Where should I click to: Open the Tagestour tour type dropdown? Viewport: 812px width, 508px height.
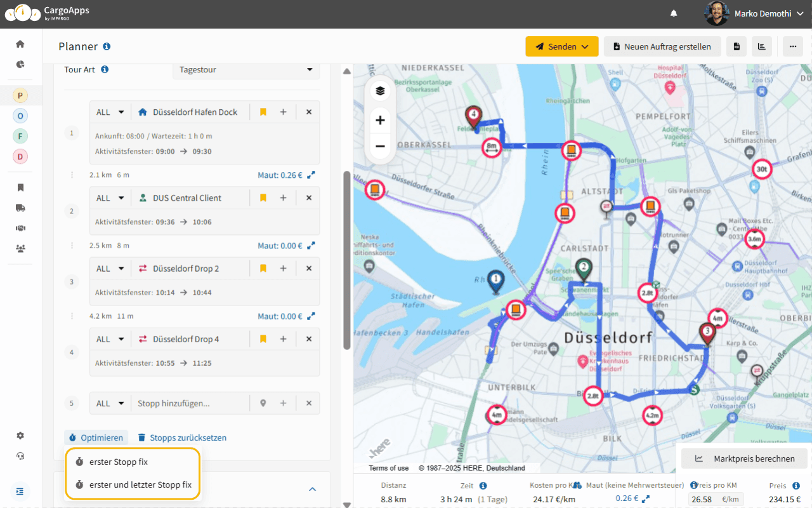point(246,69)
